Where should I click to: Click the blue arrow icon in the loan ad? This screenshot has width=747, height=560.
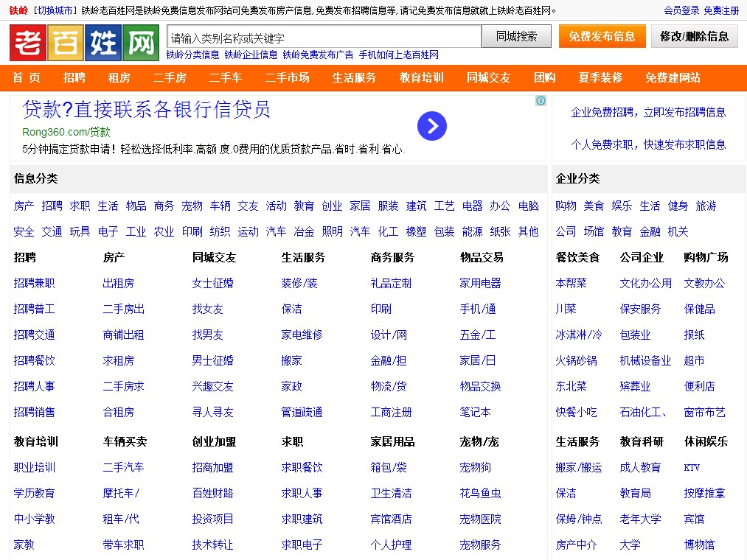point(432,126)
